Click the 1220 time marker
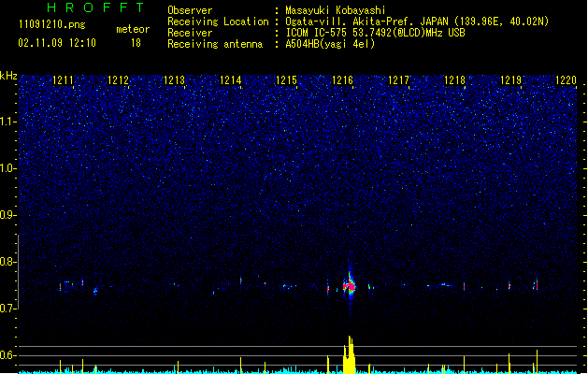Image resolution: width=588 pixels, height=374 pixels. point(566,80)
